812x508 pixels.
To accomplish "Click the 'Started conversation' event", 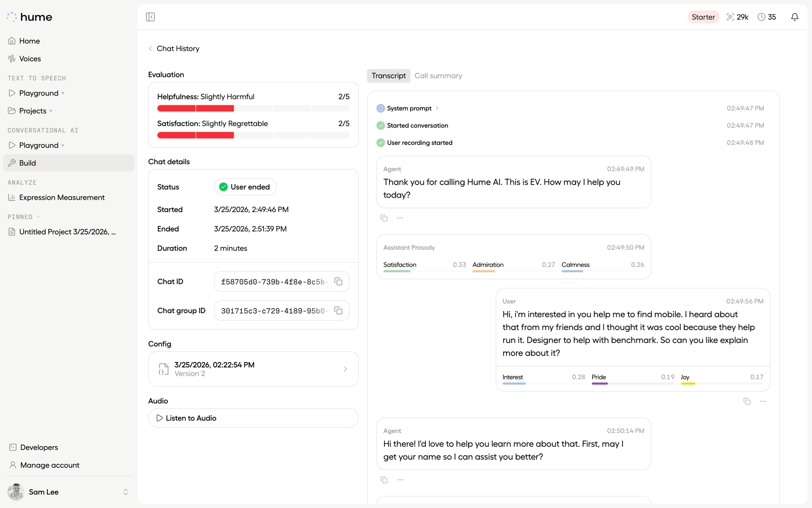I will point(417,126).
